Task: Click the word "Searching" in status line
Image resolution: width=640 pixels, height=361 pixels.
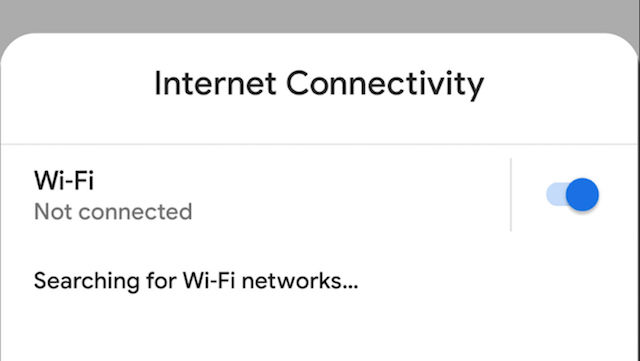Action: tap(87, 281)
